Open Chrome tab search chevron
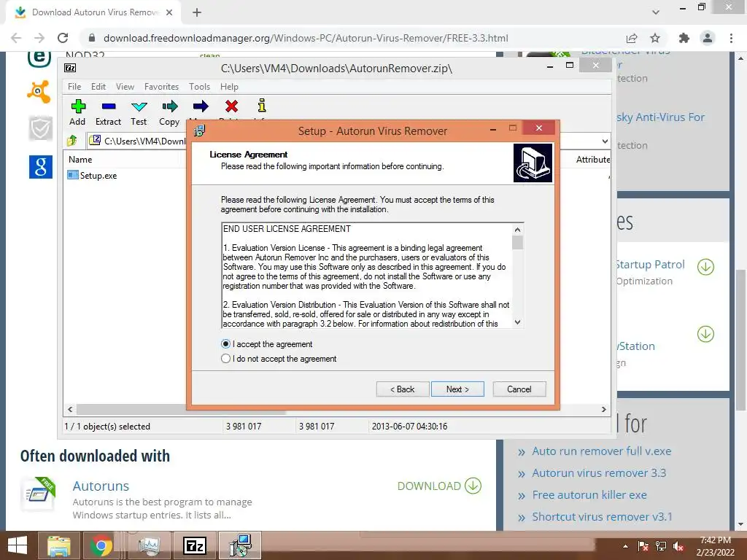This screenshot has width=747, height=560. coord(656,12)
